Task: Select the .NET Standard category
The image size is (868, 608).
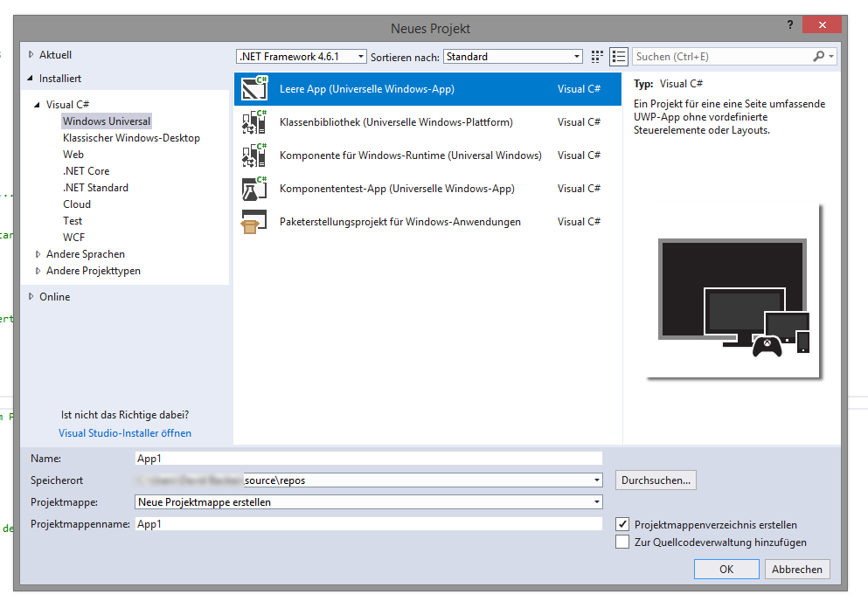Action: [x=95, y=188]
